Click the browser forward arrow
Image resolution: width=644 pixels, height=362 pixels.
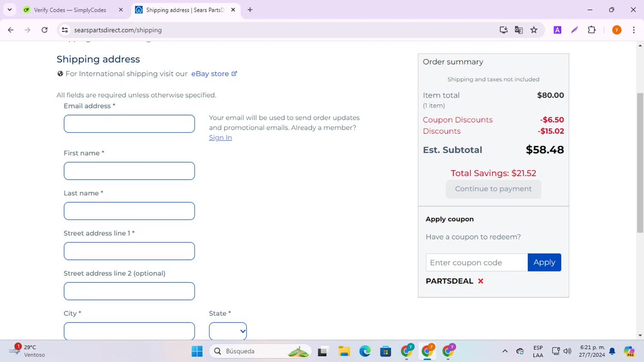coord(27,30)
